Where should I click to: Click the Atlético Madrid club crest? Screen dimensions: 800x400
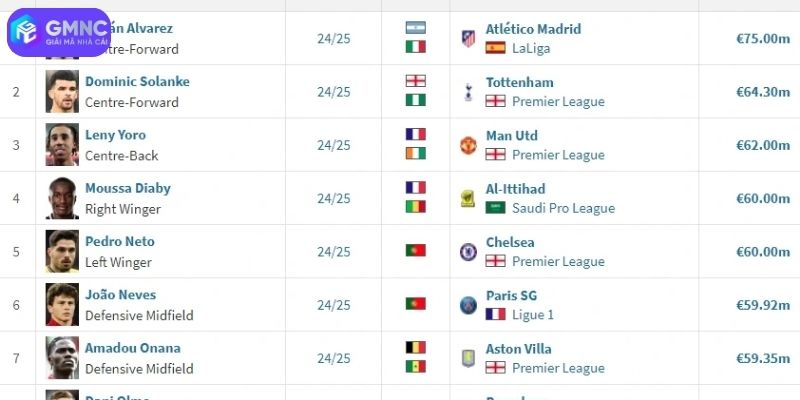468,38
